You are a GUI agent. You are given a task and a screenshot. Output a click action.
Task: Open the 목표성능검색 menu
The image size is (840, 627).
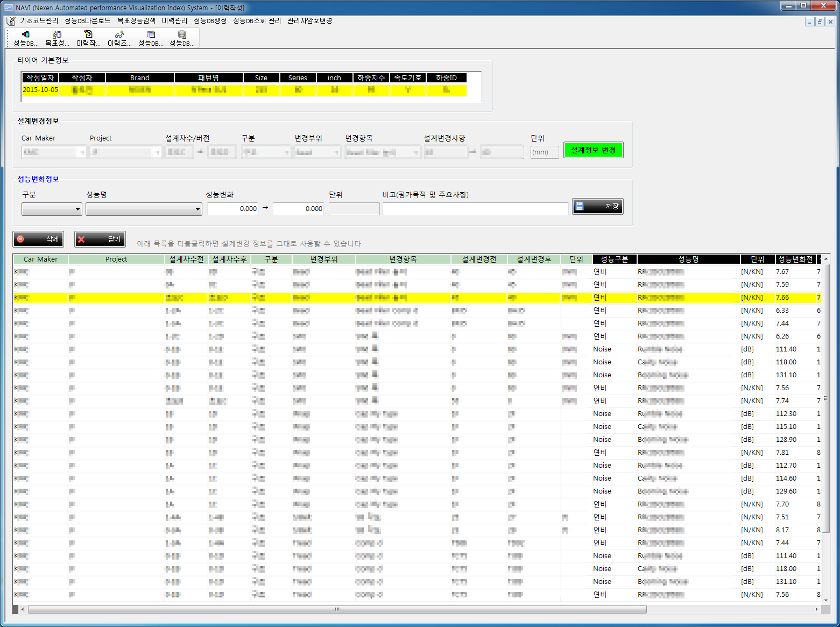tap(136, 20)
